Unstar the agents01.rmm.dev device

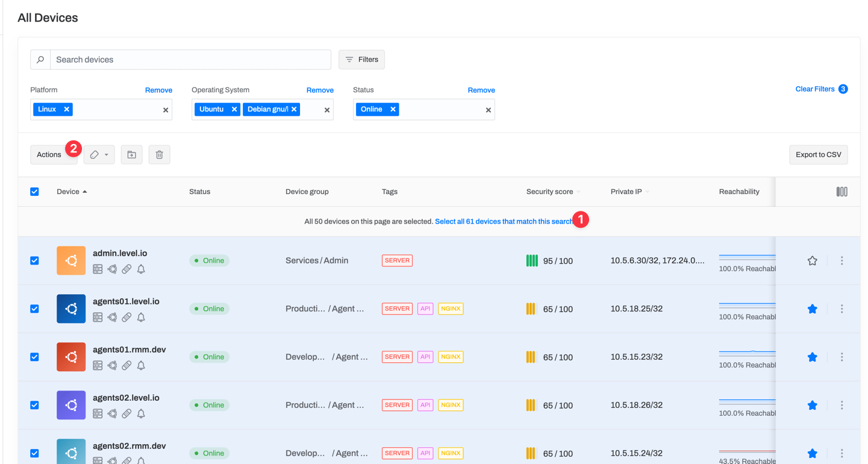tap(812, 357)
